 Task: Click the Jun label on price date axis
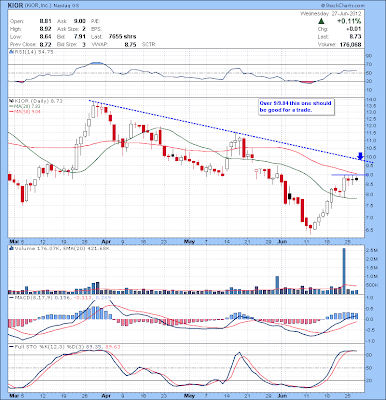[283, 241]
